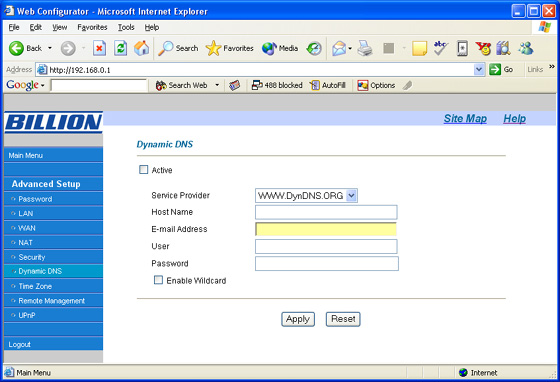
Task: Click the device icon beside spell check
Action: coord(462,48)
